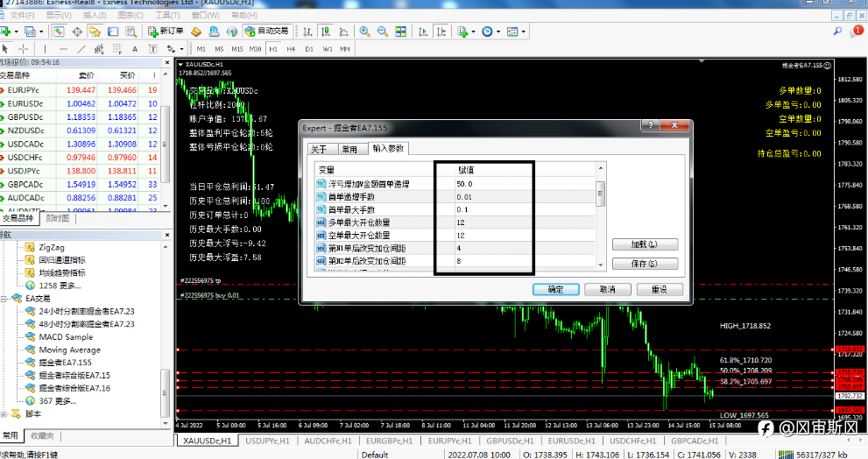Open the indicators list icon
868x459 pixels.
(462, 32)
